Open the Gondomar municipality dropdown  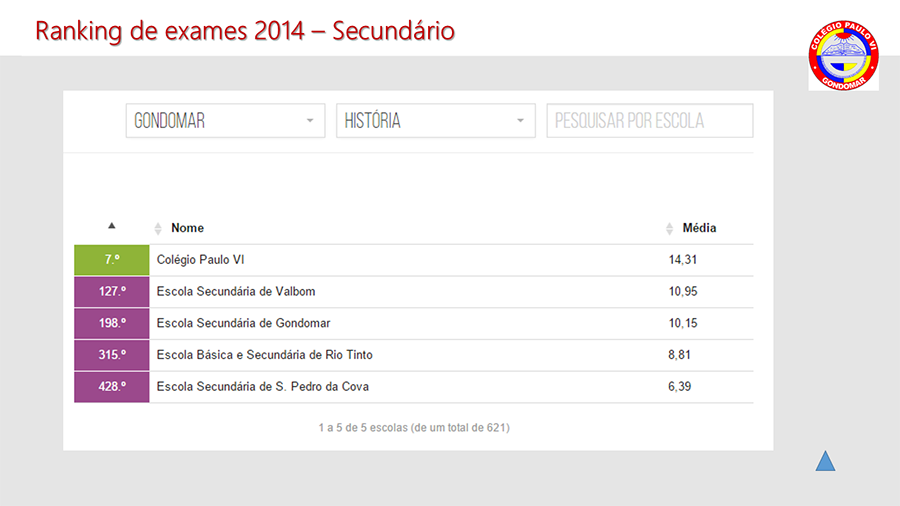[226, 120]
